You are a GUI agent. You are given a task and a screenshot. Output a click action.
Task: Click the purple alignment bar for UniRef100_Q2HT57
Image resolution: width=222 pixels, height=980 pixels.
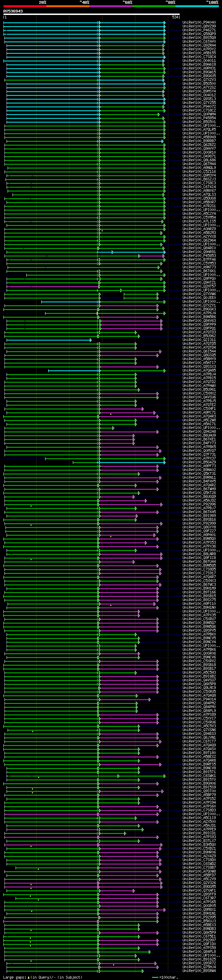pos(52,286)
